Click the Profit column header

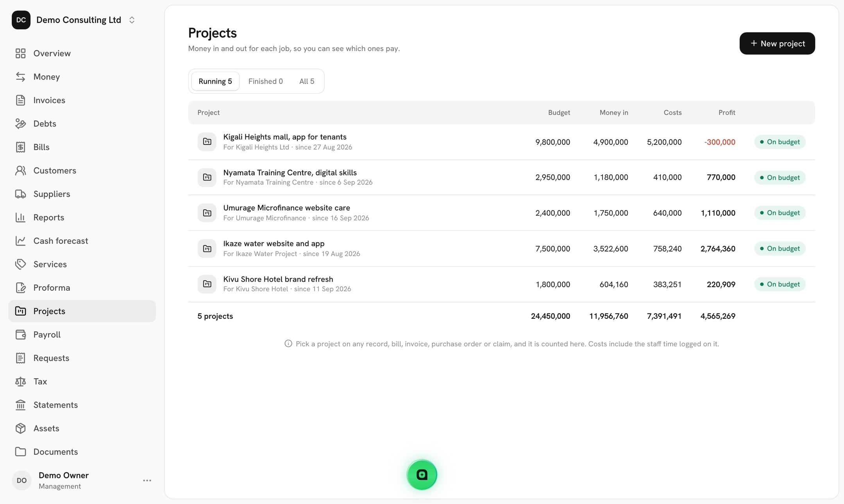pyautogui.click(x=727, y=113)
